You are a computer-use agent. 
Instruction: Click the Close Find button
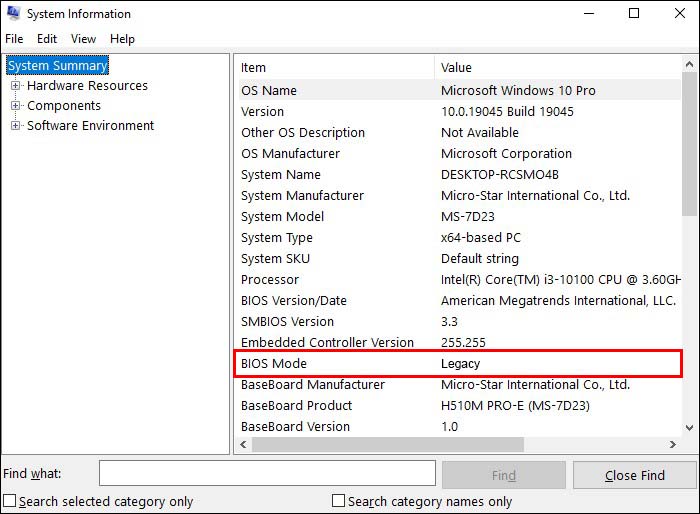click(634, 475)
